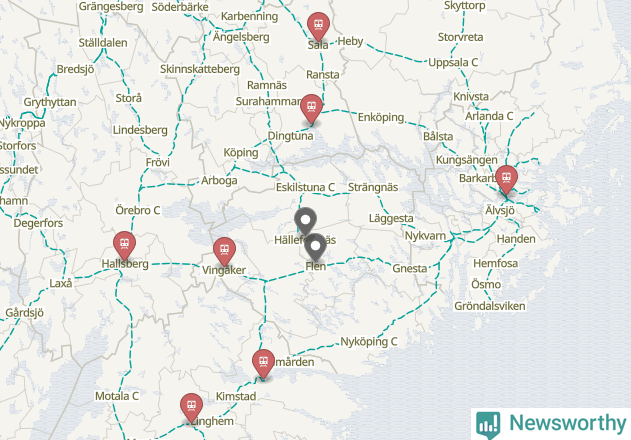The height and width of the screenshot is (440, 631).
Task: Select the red train marker near Surahammar
Action: click(311, 109)
